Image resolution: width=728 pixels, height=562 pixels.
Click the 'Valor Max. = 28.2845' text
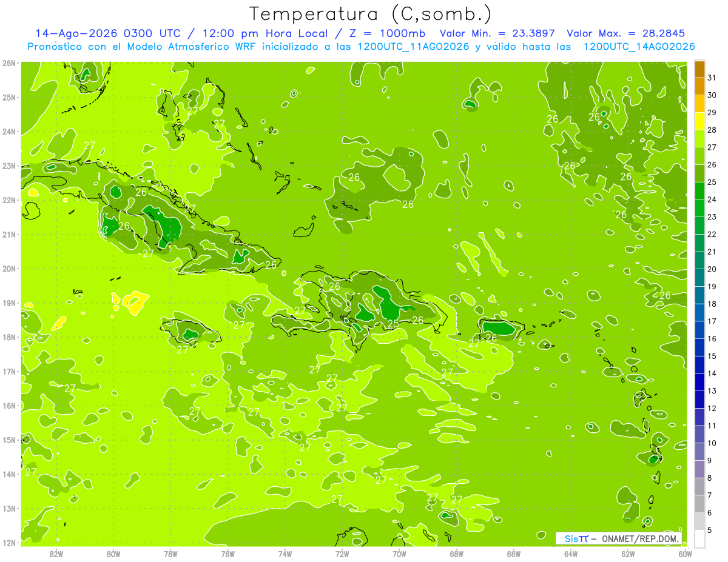pyautogui.click(x=627, y=33)
